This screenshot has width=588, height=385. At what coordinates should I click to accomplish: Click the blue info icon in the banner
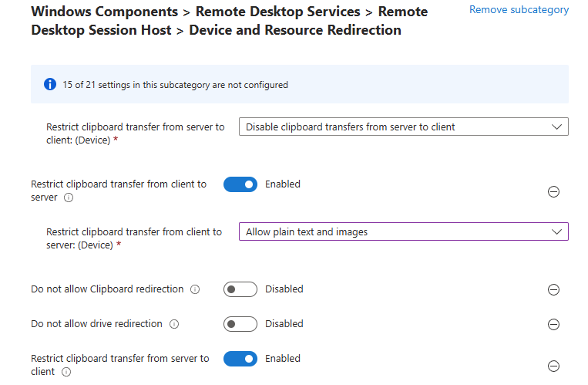tap(50, 84)
